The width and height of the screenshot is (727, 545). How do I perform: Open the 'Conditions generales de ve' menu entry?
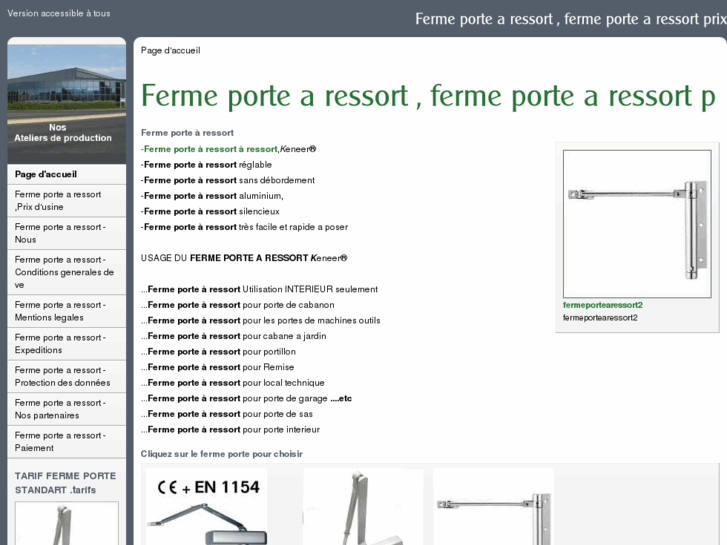[x=67, y=272]
